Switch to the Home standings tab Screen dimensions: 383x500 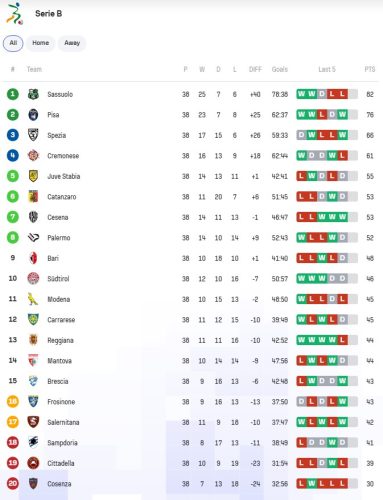coord(41,43)
